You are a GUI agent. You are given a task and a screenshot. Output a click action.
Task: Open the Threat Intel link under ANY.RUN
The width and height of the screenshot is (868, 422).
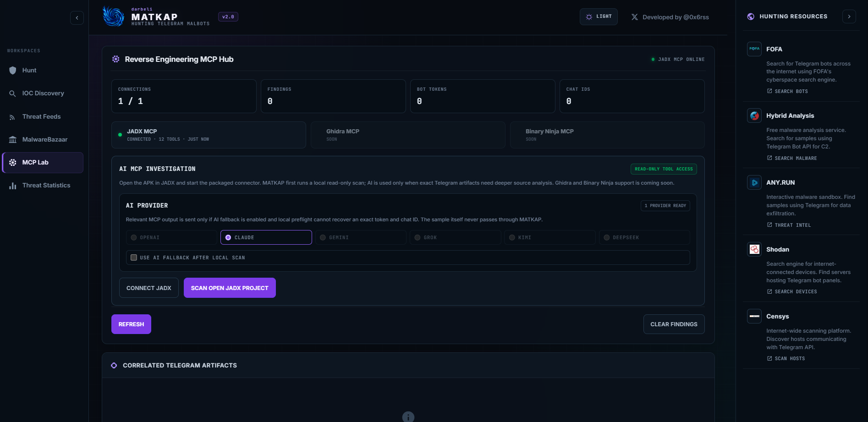click(789, 225)
